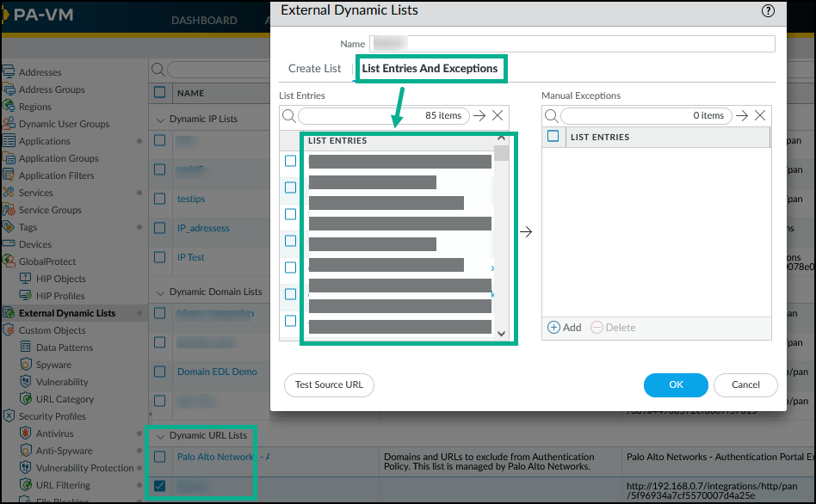Click the OK button

tap(676, 385)
